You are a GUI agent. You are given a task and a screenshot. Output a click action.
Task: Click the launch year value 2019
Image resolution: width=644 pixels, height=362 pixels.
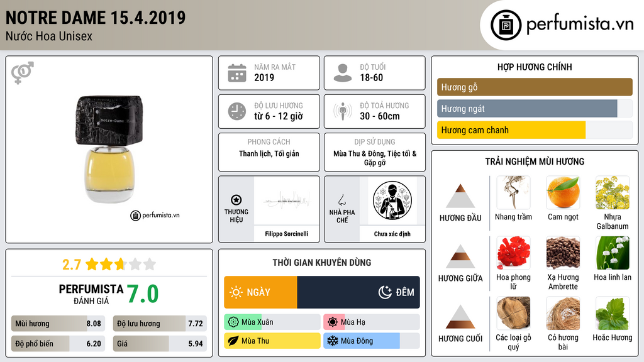click(x=264, y=77)
